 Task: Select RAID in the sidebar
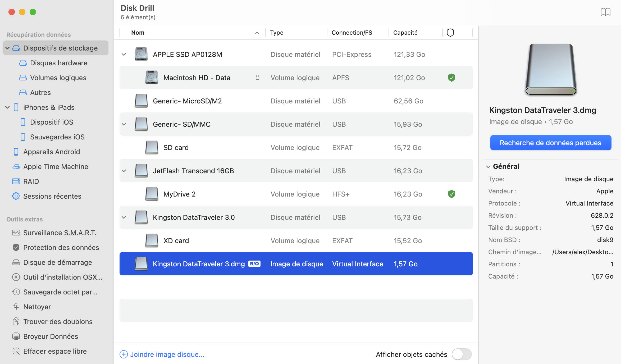(25, 181)
